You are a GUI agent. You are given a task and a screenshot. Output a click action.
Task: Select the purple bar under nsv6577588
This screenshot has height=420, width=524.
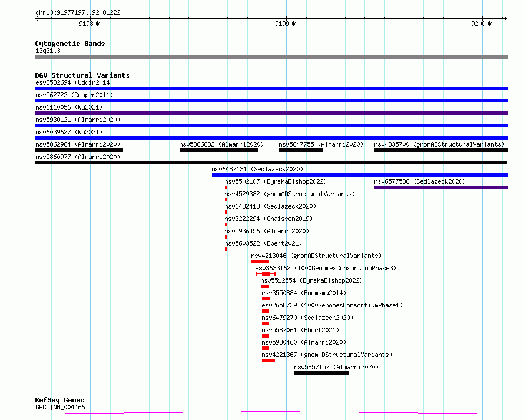pyautogui.click(x=441, y=187)
